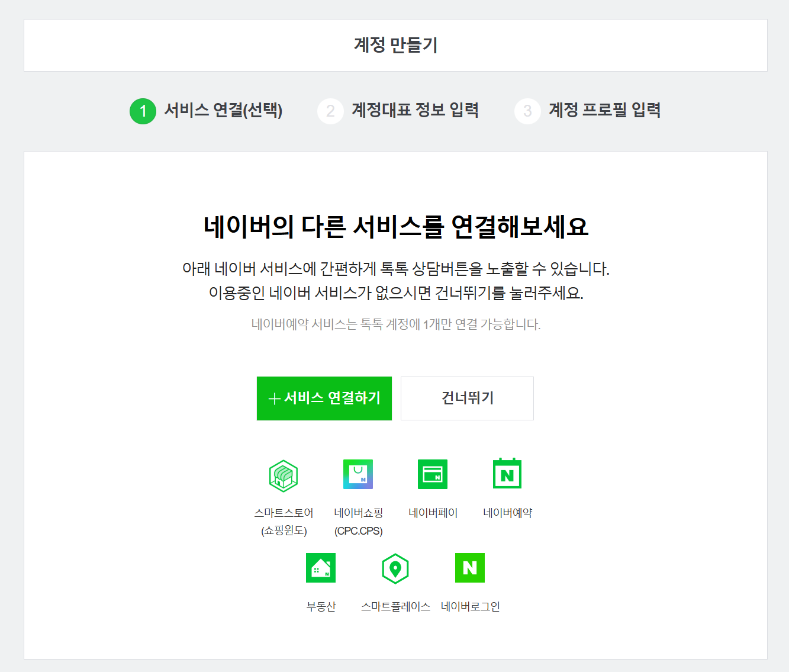
Task: Select the 네이버쇼핑 shopping bag icon
Action: click(358, 474)
